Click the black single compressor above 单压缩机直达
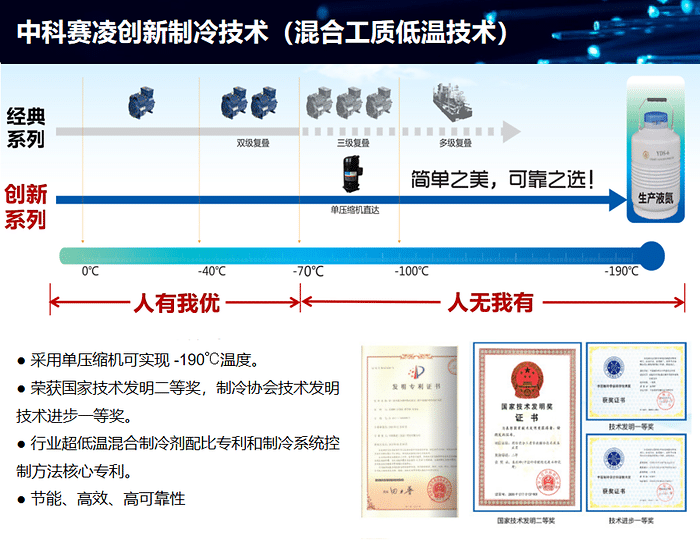Image resolution: width=700 pixels, height=543 pixels. click(352, 174)
